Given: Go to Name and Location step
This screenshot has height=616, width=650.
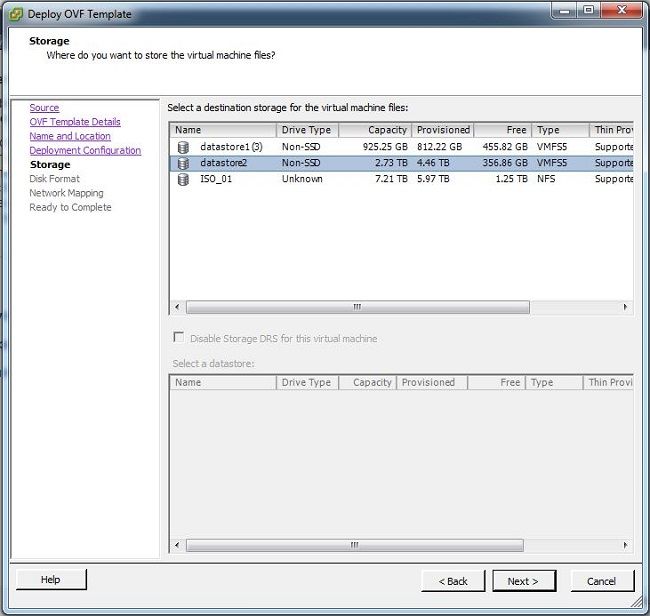Looking at the screenshot, I should coord(70,136).
